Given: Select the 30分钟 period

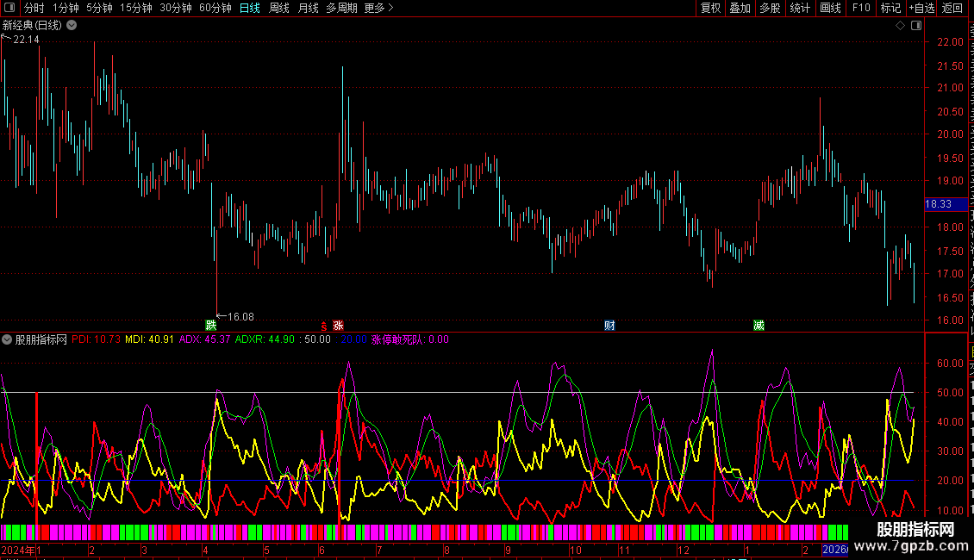Looking at the screenshot, I should (x=176, y=8).
